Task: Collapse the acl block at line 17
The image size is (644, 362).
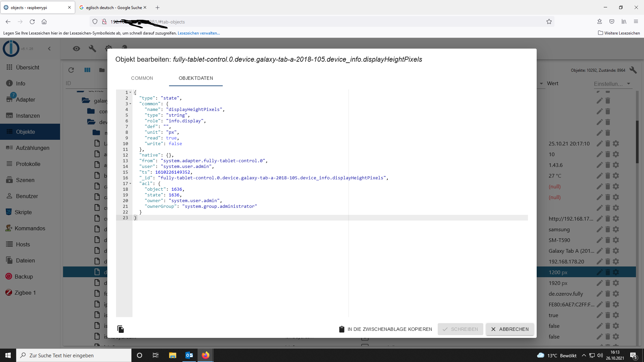Action: pyautogui.click(x=130, y=184)
